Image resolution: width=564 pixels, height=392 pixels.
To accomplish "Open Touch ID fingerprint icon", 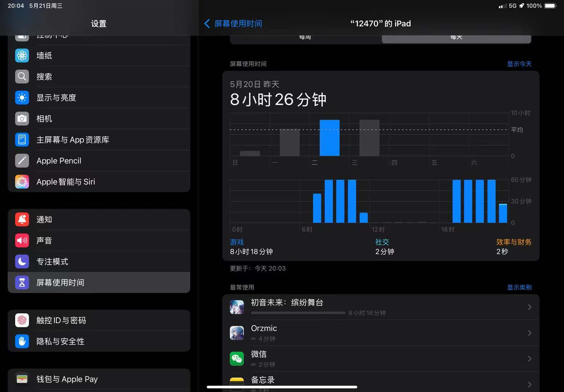I will point(22,320).
